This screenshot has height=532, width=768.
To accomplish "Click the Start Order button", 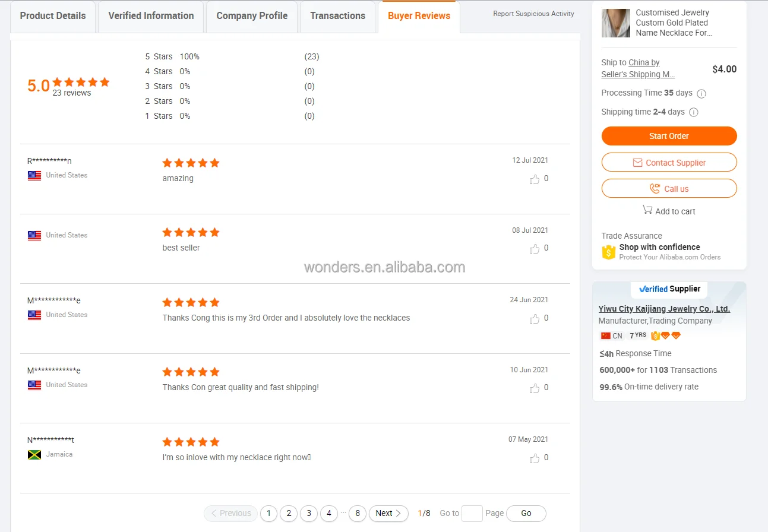I will coord(669,136).
